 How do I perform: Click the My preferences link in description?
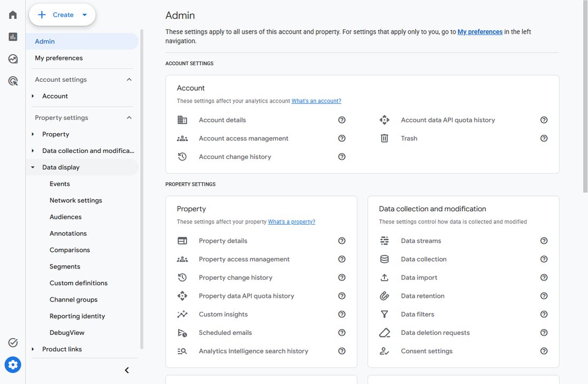click(x=479, y=32)
